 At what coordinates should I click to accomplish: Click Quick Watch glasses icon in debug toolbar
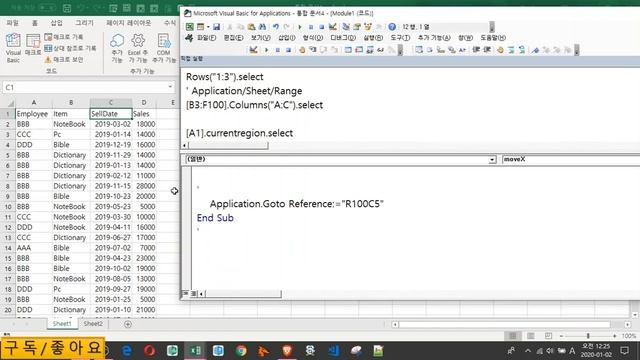tap(380, 50)
